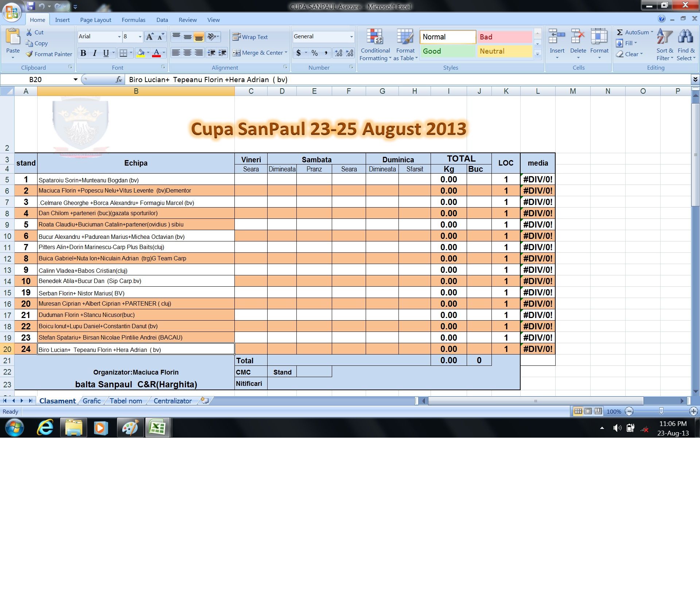Click the zoom slider handle
Viewport: 700px width, 616px height.
tap(661, 411)
